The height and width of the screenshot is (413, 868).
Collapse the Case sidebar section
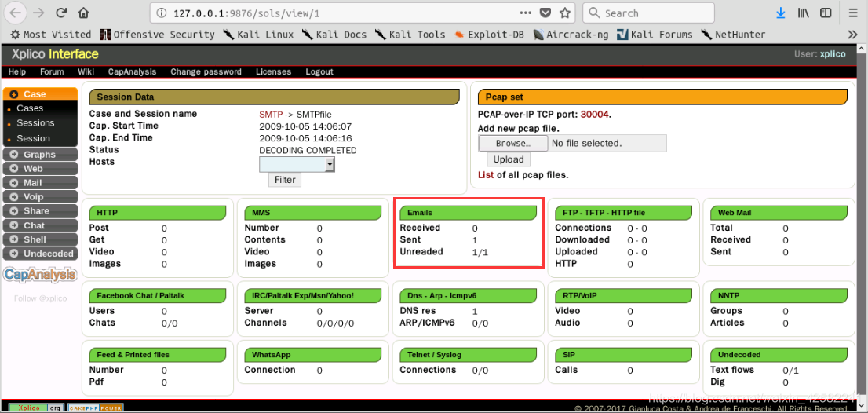point(40,94)
